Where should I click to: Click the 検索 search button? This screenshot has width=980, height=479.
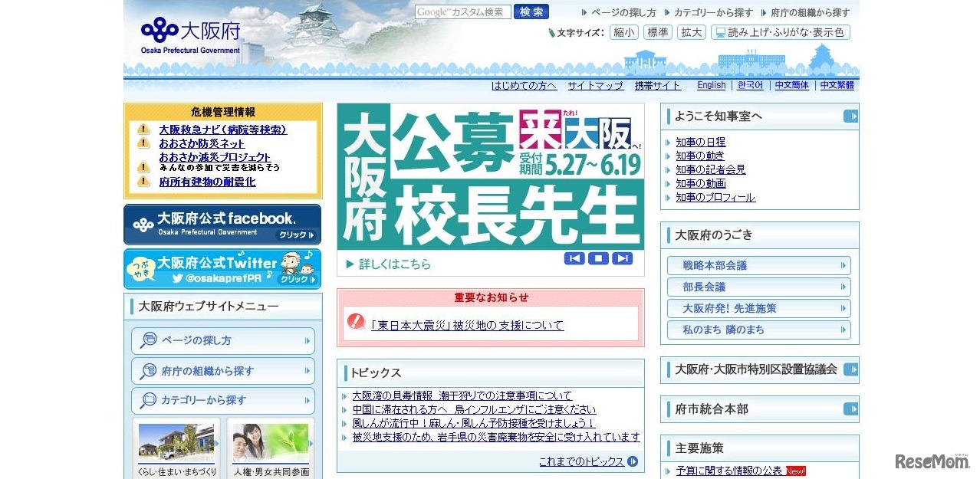pos(531,12)
